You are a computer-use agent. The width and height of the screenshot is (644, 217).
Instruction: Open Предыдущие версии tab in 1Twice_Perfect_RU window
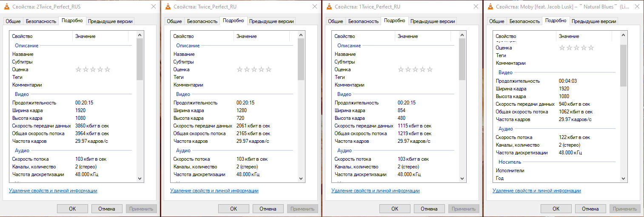coord(433,21)
